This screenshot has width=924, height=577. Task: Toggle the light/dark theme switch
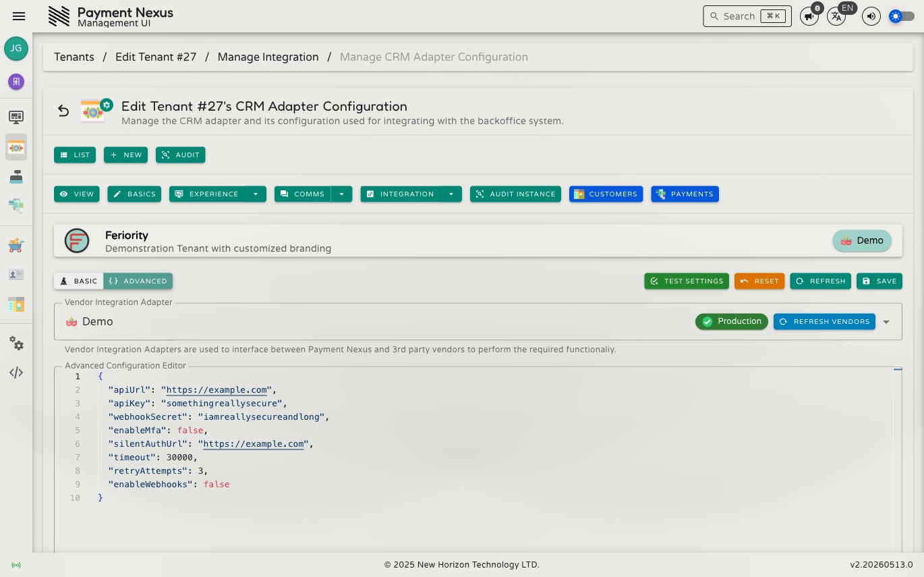902,16
